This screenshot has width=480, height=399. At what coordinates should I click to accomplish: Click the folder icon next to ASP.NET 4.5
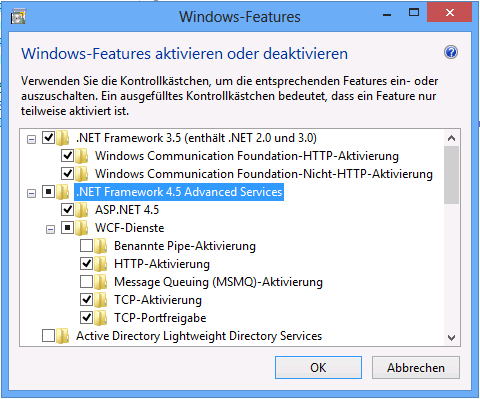tap(82, 210)
